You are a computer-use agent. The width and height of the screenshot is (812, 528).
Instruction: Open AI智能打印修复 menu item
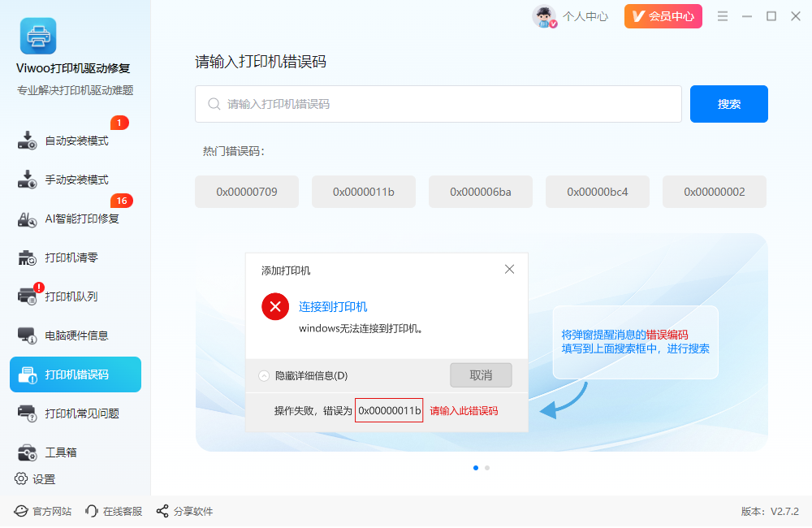coord(75,219)
